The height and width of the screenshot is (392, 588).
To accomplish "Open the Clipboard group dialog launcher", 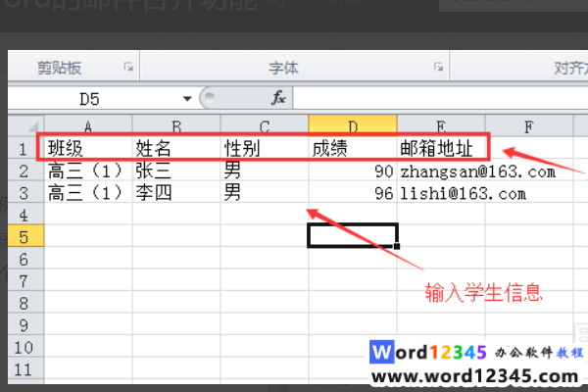I will tap(128, 67).
